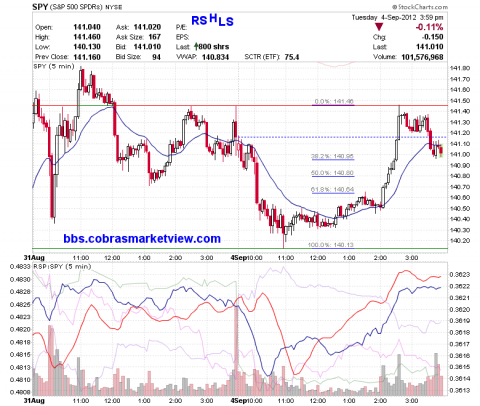The width and height of the screenshot is (480, 406).
Task: Click the SPY ticker symbol title
Action: (x=40, y=7)
